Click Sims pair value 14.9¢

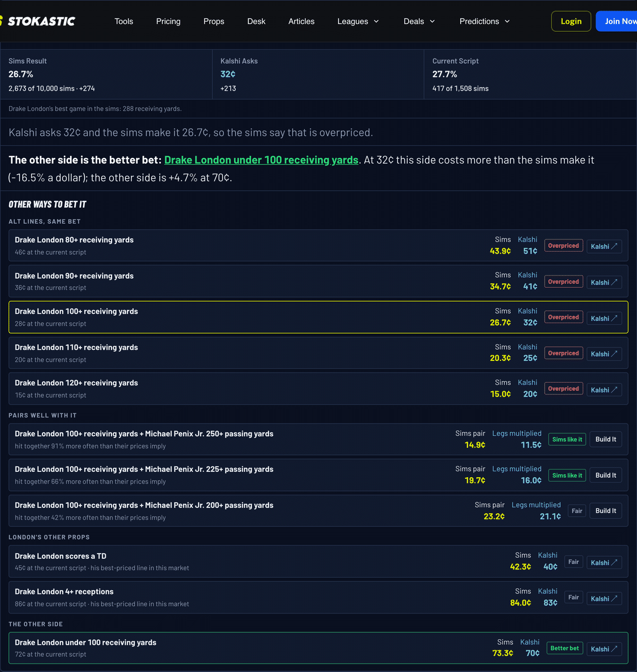point(475,445)
